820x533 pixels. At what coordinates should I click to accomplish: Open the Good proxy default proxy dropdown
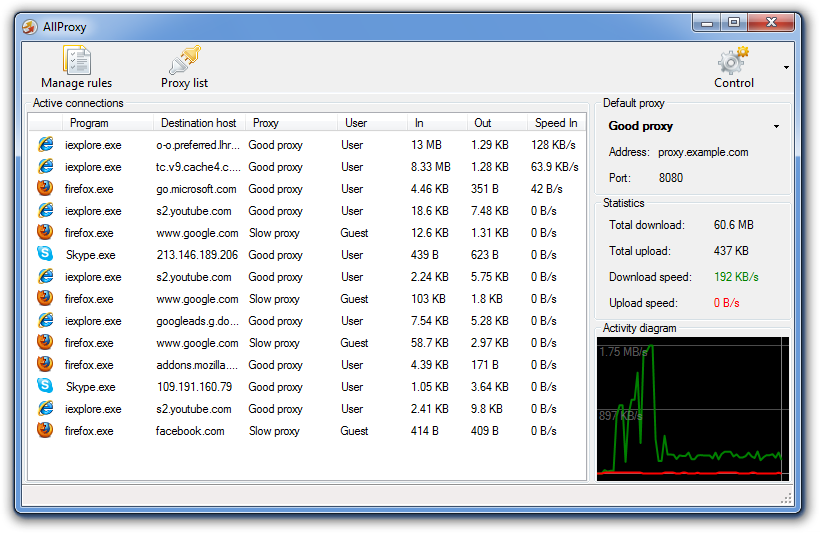click(x=776, y=127)
